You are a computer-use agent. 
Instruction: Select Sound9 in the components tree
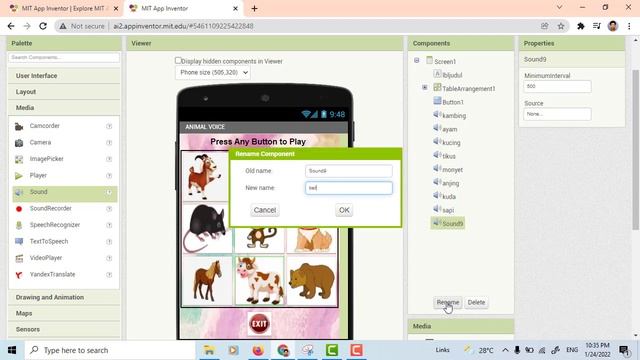point(448,223)
